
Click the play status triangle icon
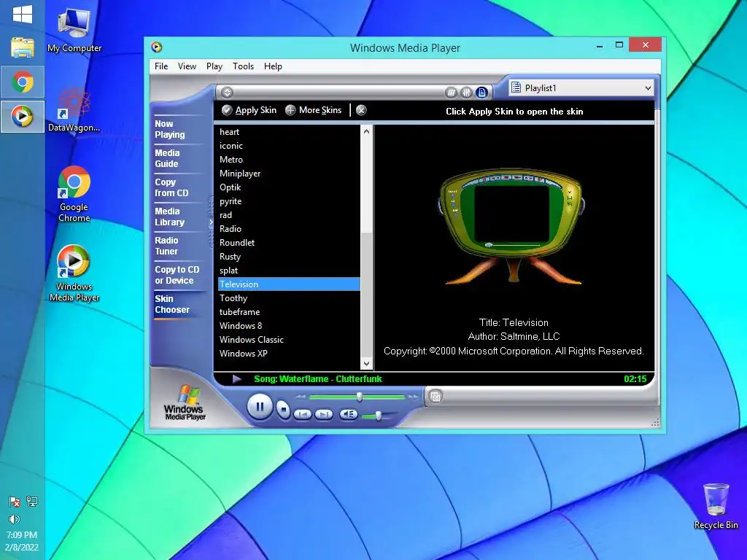click(x=237, y=379)
